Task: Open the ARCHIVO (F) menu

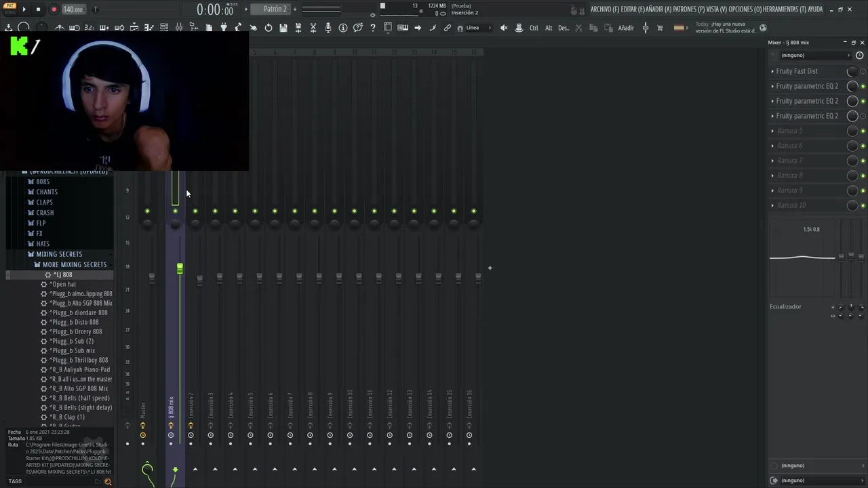Action: (x=605, y=9)
